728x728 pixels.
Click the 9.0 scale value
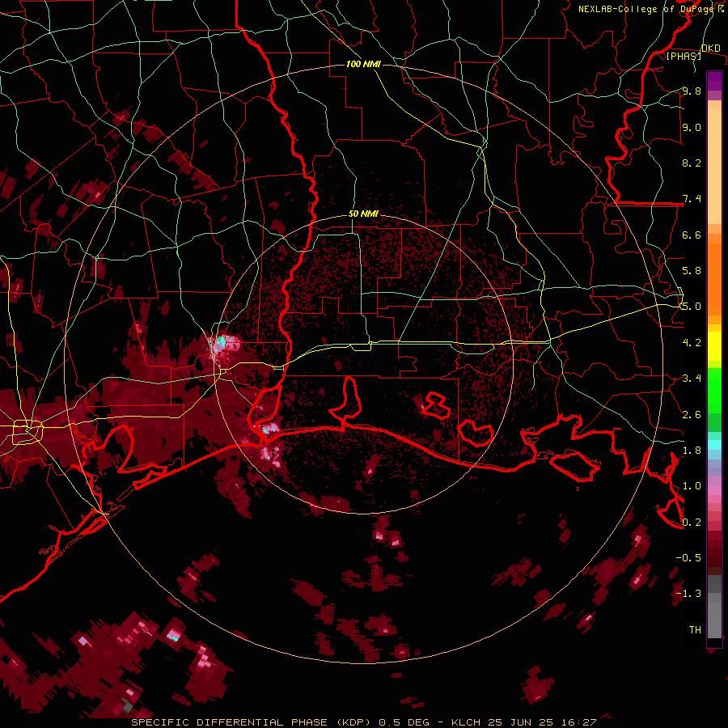point(692,127)
